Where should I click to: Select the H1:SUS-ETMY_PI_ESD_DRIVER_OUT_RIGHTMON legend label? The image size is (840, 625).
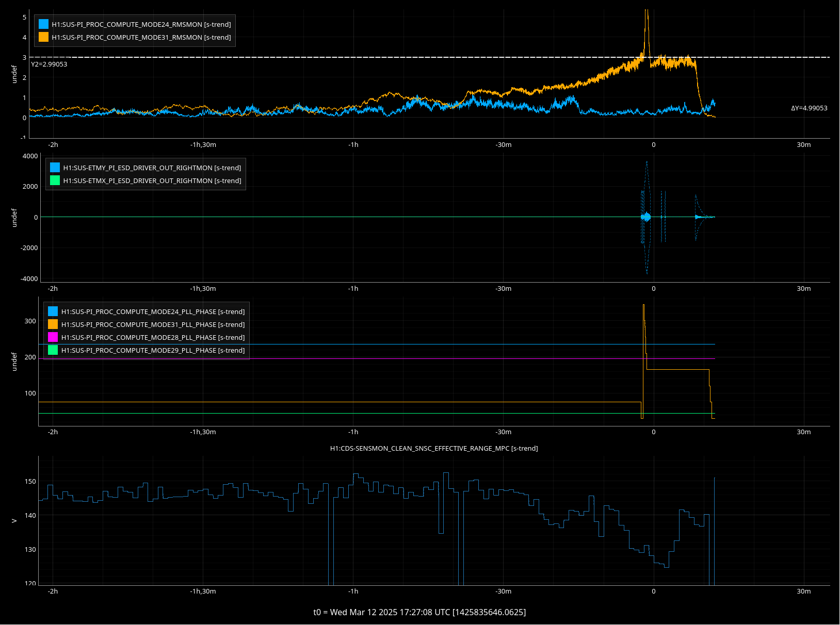(x=152, y=168)
